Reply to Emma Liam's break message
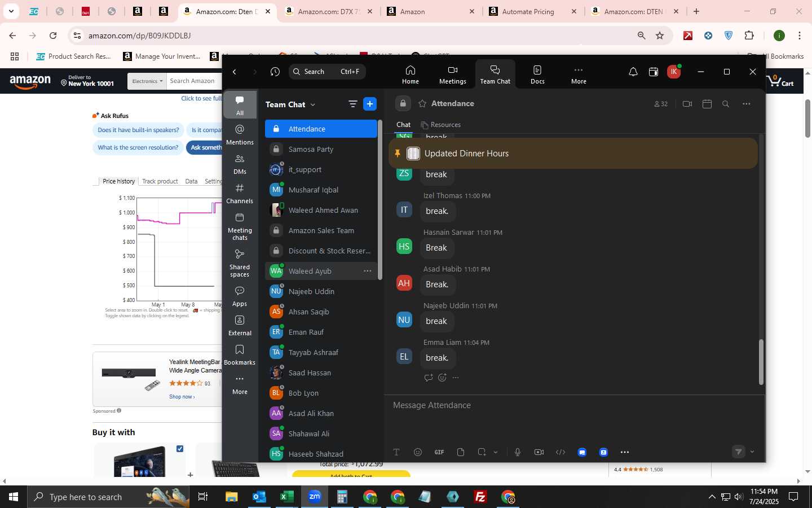812x508 pixels. (x=429, y=378)
